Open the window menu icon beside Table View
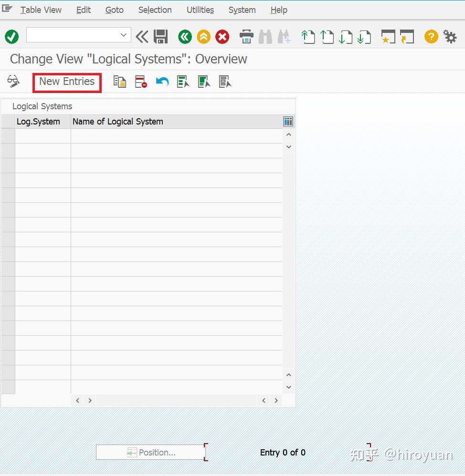The image size is (465, 476). click(7, 9)
